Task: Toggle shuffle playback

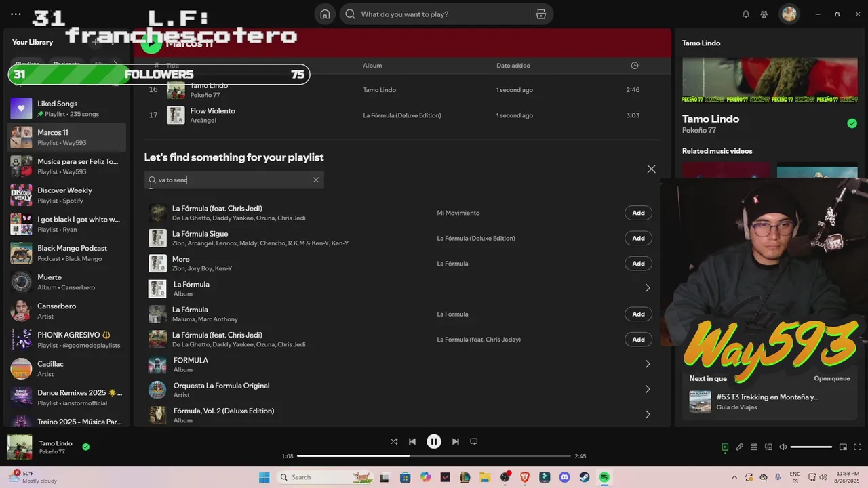Action: [394, 441]
